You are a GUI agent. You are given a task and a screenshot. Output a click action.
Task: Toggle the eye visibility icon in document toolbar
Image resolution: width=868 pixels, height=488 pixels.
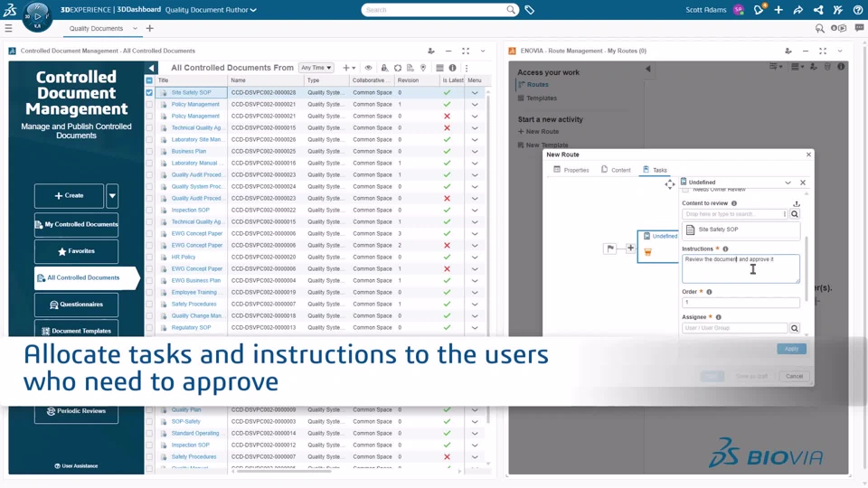click(x=368, y=68)
